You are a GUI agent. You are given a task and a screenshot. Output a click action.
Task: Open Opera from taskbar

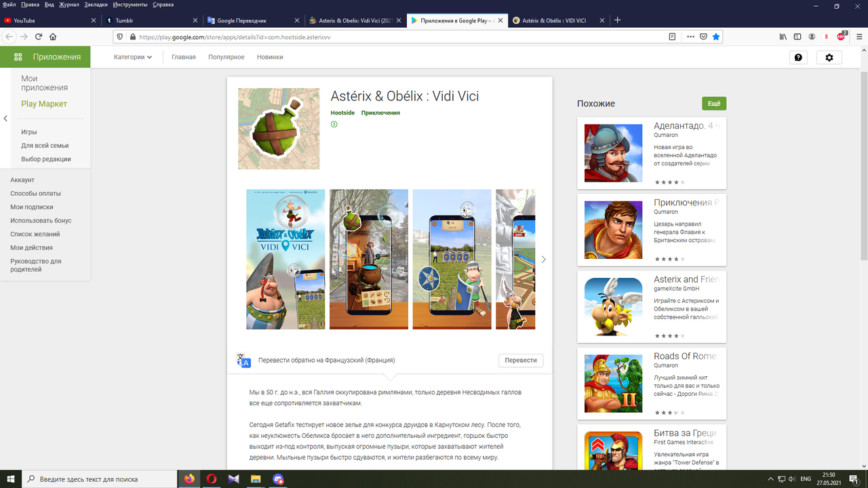[x=211, y=479]
